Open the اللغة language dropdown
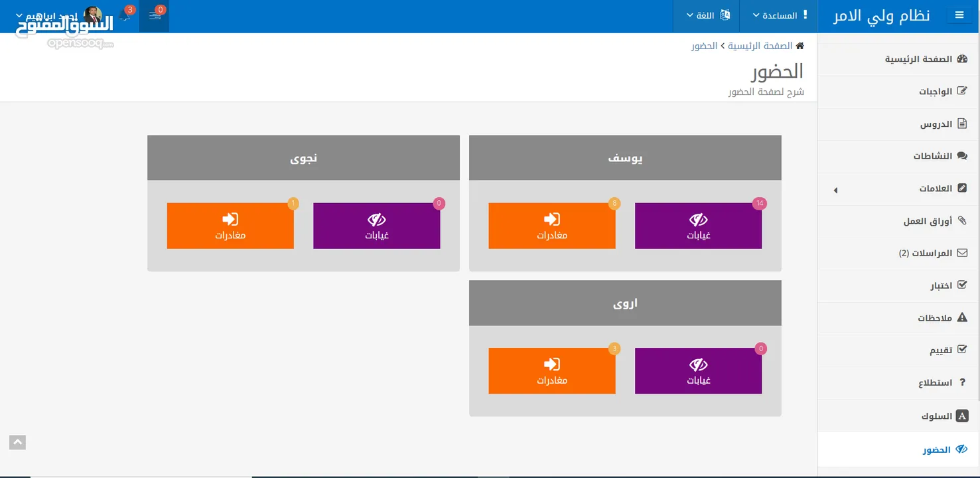This screenshot has height=478, width=980. (x=706, y=15)
